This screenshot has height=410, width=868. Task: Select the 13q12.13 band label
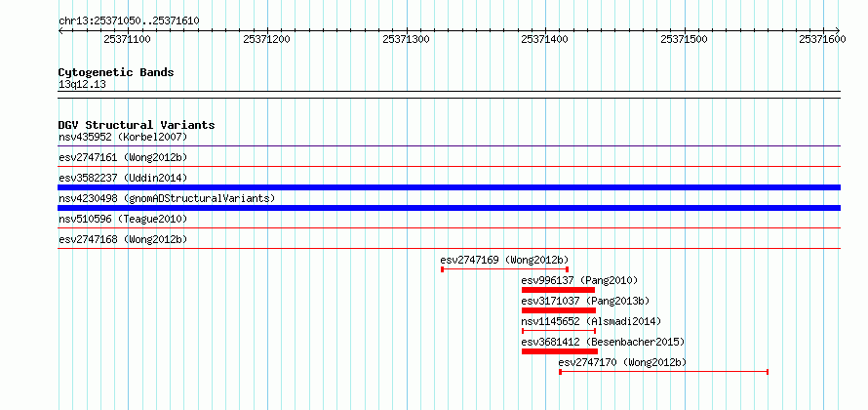pos(82,85)
